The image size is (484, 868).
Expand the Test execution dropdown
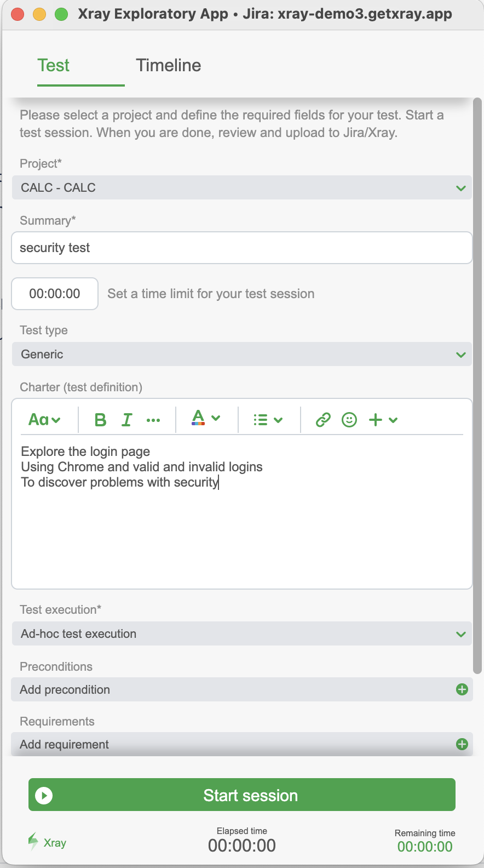click(242, 633)
